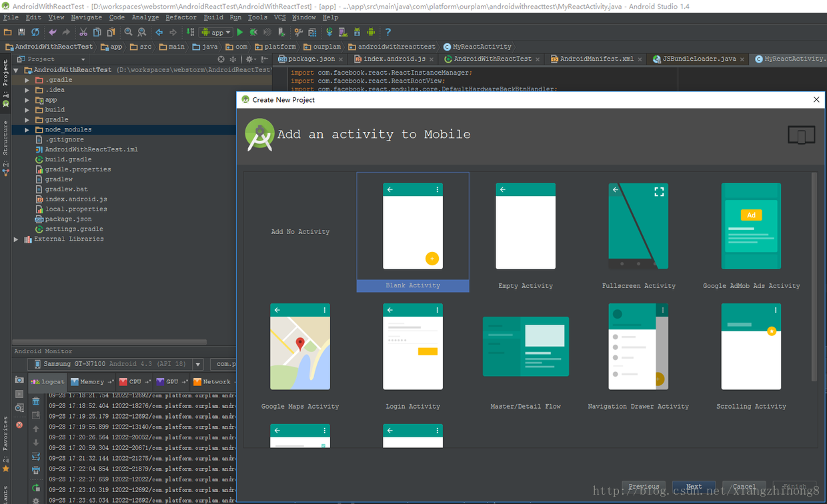This screenshot has width=827, height=504.
Task: Select the Fullscreen Activity template
Action: (638, 232)
